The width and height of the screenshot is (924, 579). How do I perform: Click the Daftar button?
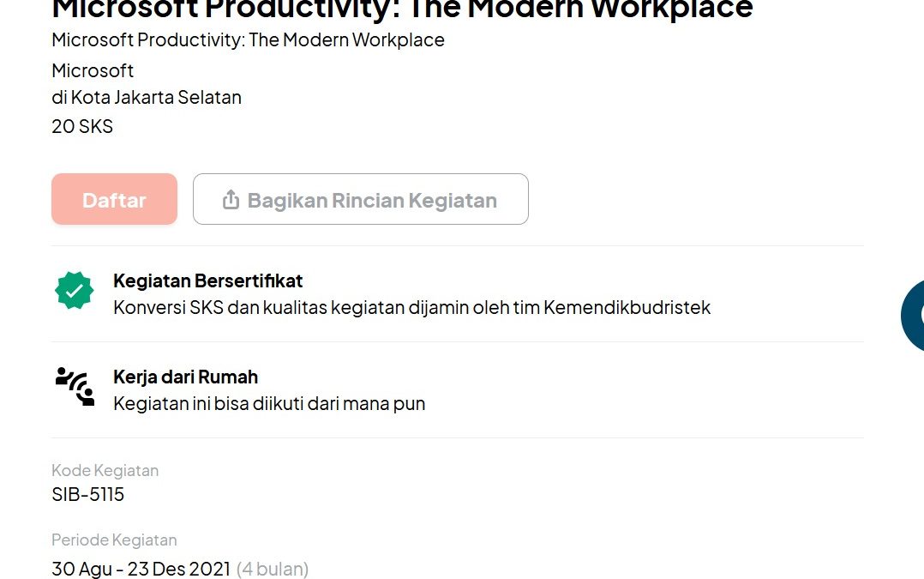click(114, 199)
